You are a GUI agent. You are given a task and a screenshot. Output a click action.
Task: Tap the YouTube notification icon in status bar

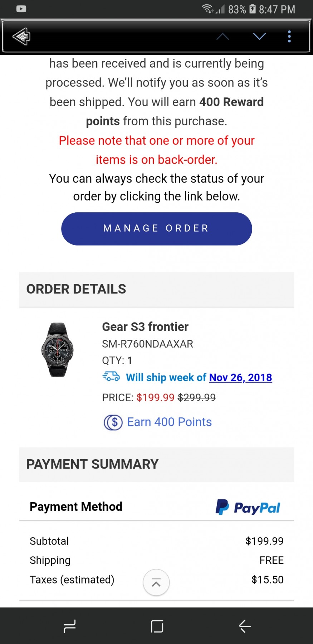tap(21, 9)
